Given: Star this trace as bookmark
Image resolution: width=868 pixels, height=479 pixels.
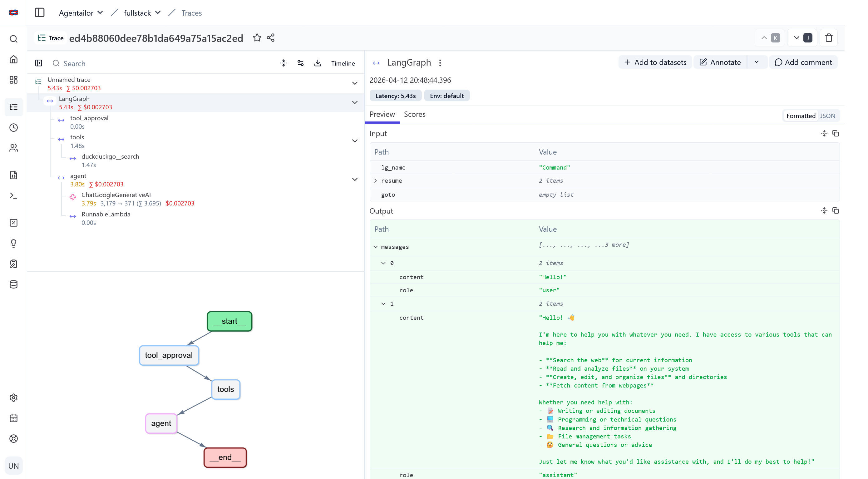Looking at the screenshot, I should coord(257,38).
